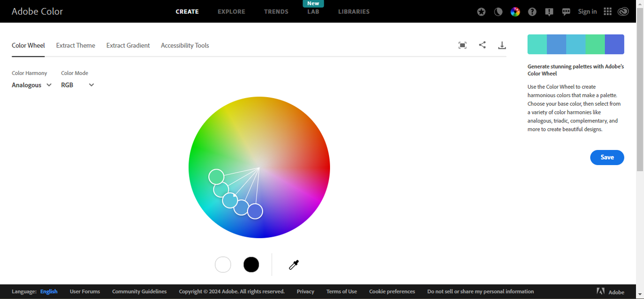Open the apps grid icon
The height and width of the screenshot is (299, 644).
tap(607, 12)
